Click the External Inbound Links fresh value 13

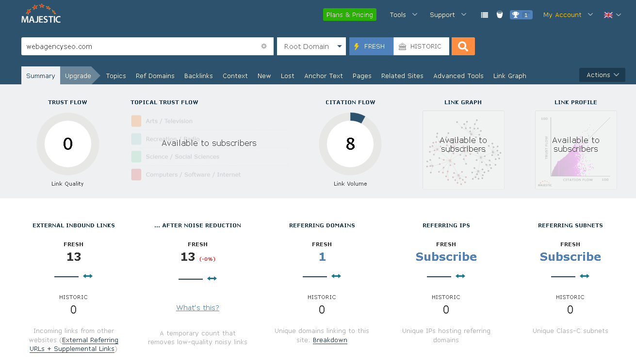[x=74, y=257]
